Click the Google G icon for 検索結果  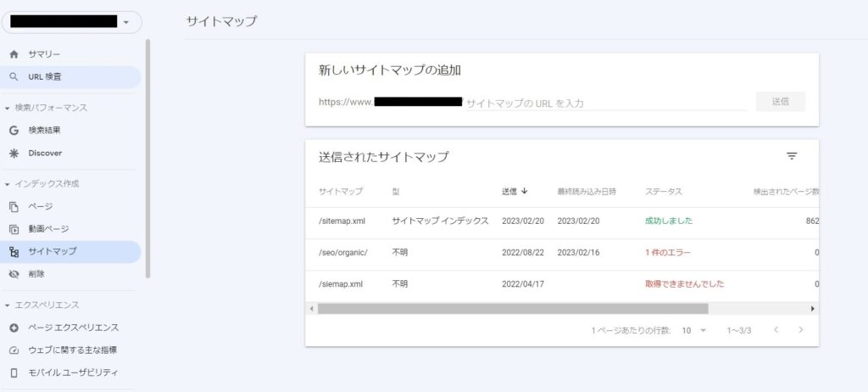(x=14, y=131)
